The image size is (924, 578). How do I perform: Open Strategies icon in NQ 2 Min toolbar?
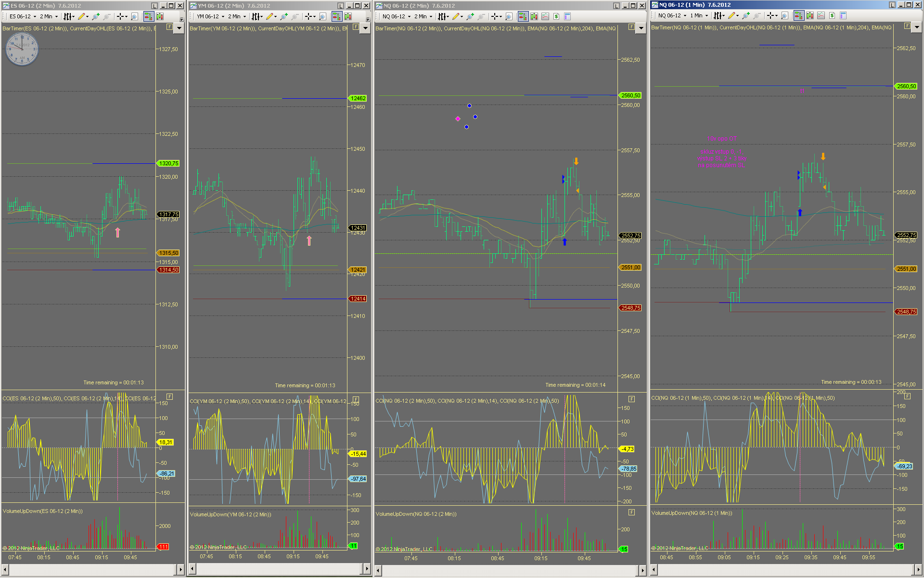click(x=556, y=16)
